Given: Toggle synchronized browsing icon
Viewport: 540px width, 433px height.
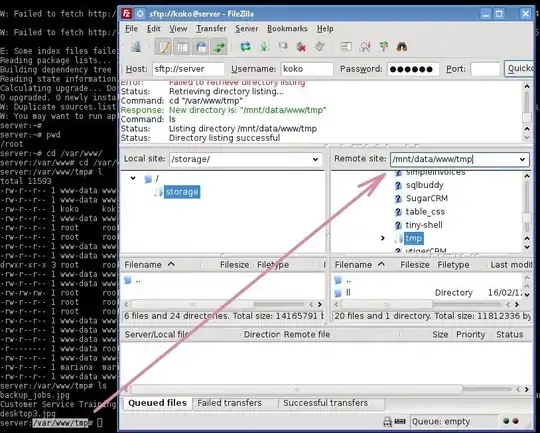Looking at the screenshot, I should coord(383,47).
